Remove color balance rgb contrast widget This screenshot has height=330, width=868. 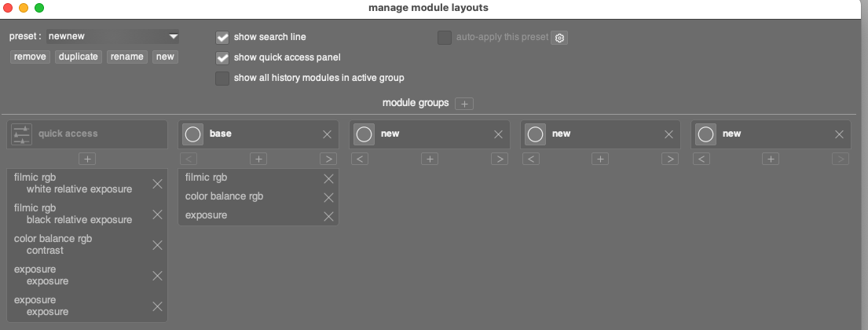point(157,245)
